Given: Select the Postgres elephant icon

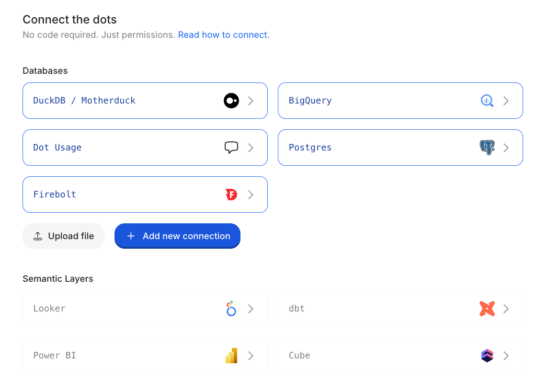Looking at the screenshot, I should point(487,147).
